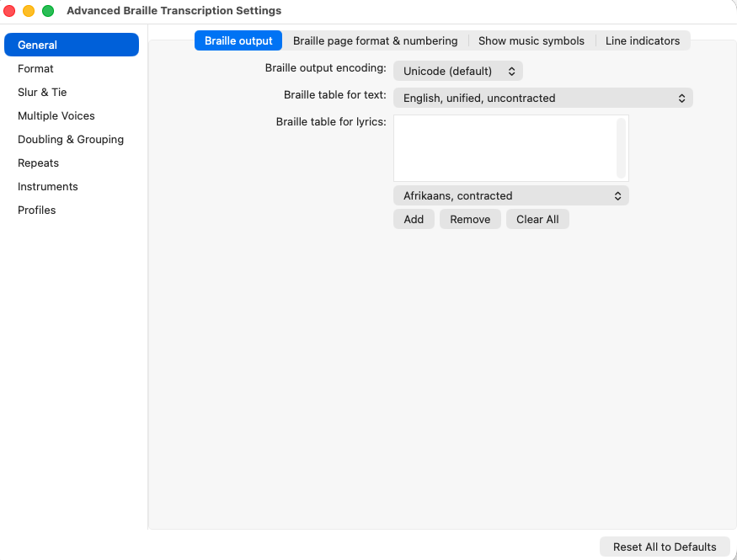Open the Line indicators tab
This screenshot has height=560, width=737.
point(642,40)
